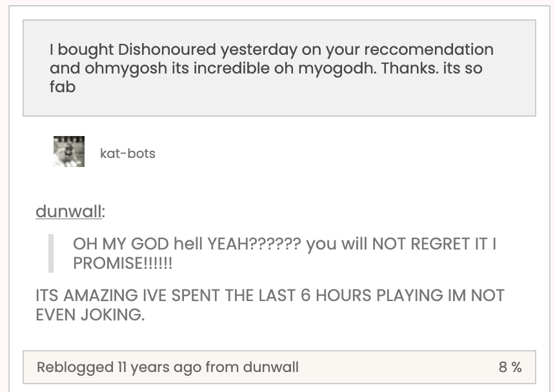Open the kat-bots blog username link

128,153
